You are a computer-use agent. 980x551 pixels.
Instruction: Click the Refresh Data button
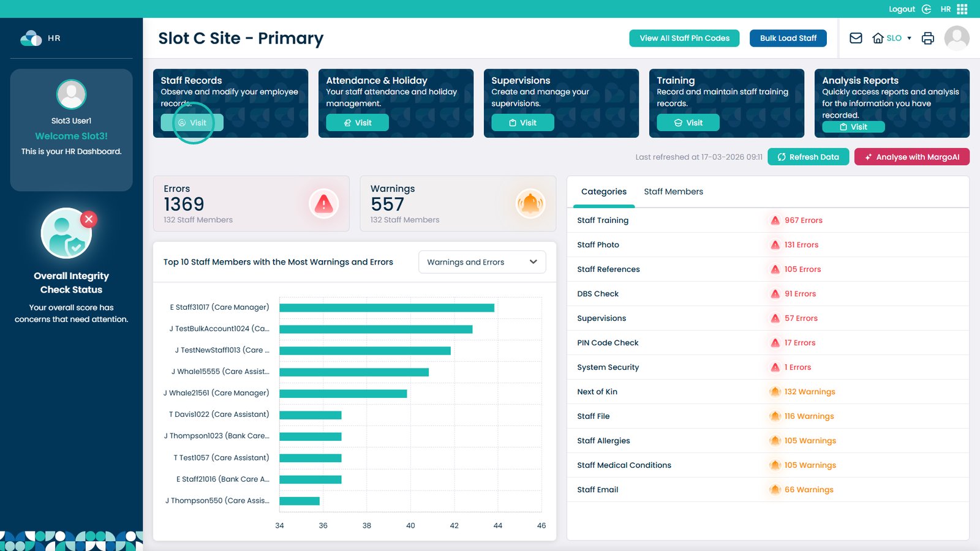coord(808,157)
